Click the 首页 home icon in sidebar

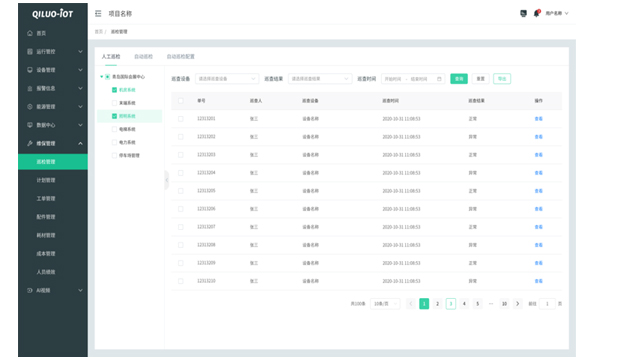30,33
